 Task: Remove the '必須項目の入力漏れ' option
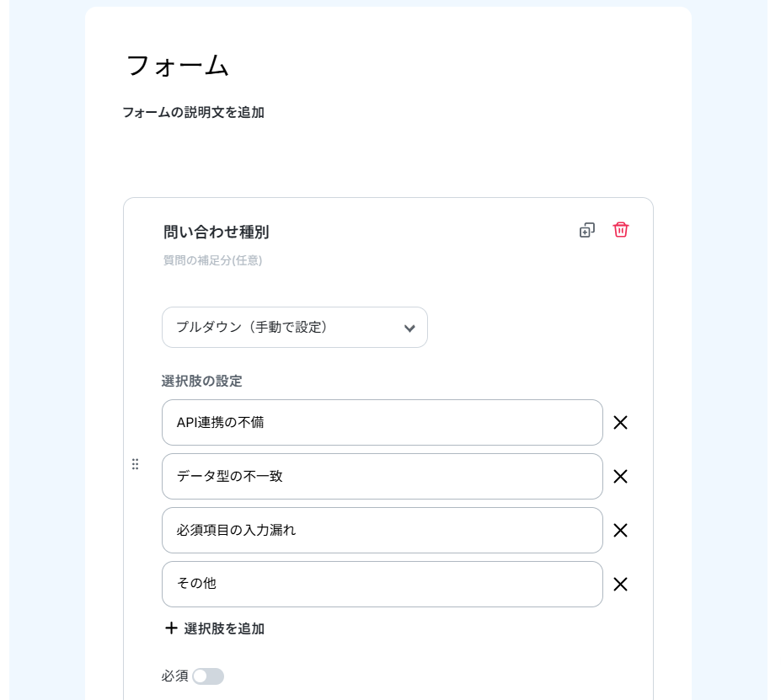[x=620, y=531]
